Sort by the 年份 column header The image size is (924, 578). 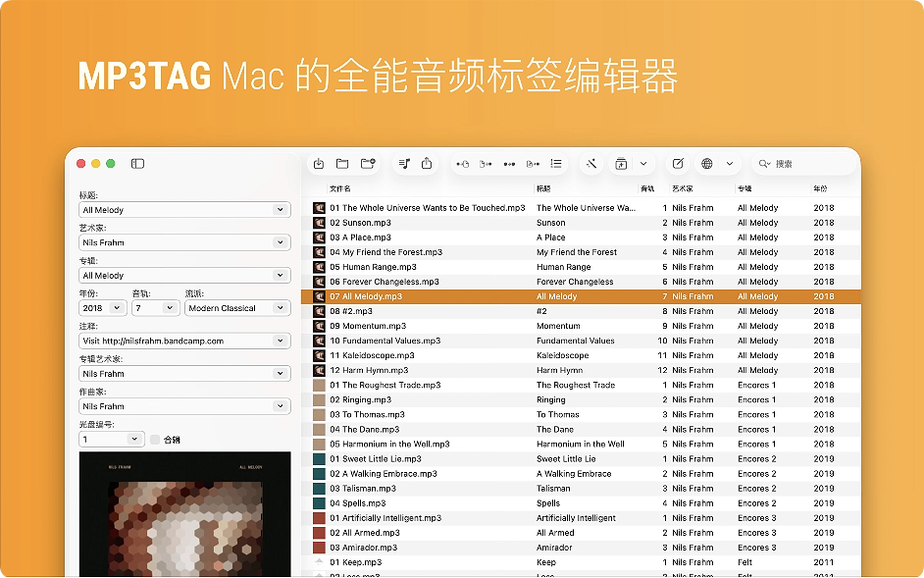820,188
